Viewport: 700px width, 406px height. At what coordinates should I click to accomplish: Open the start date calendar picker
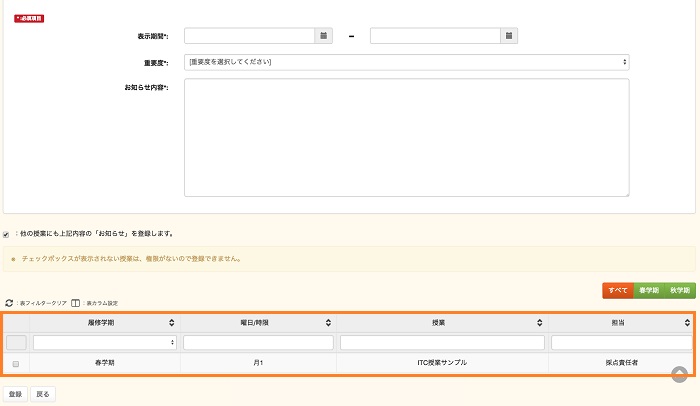pyautogui.click(x=323, y=36)
